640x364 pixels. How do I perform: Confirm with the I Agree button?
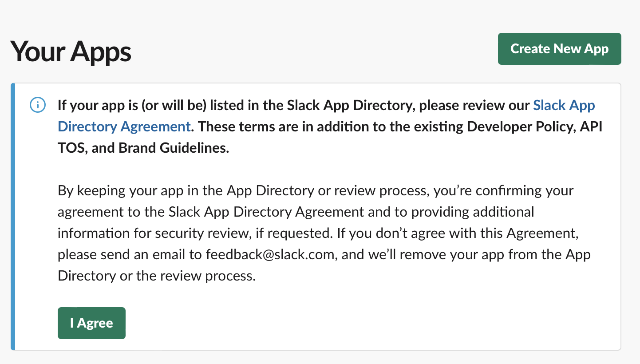pyautogui.click(x=91, y=323)
